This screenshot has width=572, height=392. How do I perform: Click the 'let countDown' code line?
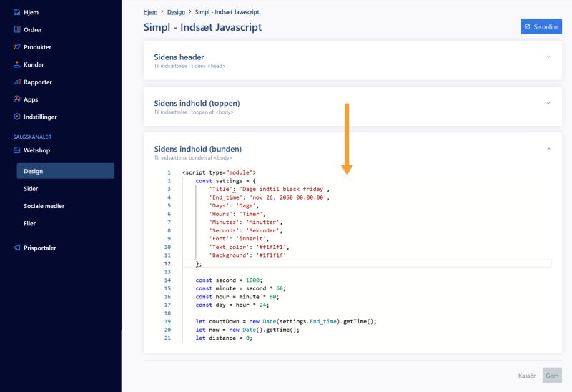(286, 322)
